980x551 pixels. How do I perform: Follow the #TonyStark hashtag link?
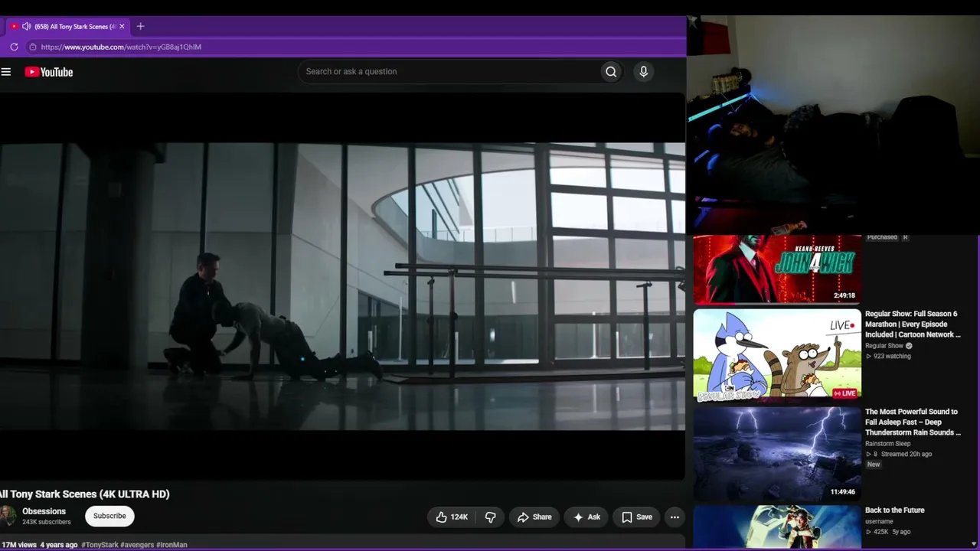(100, 545)
